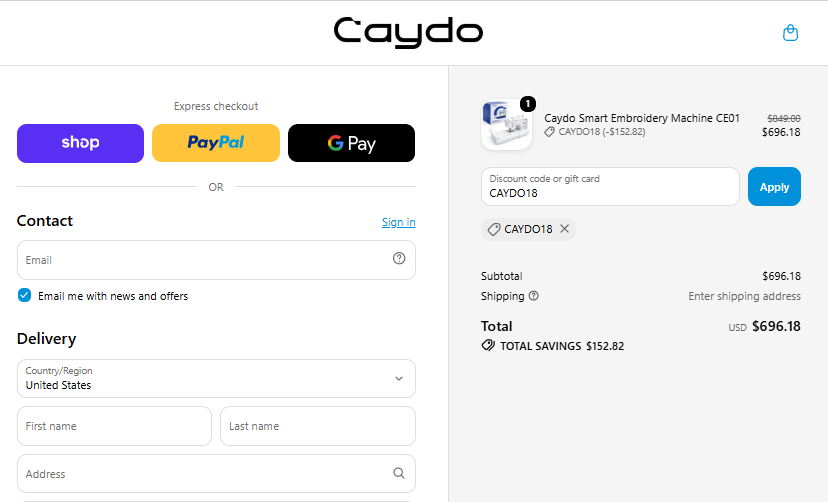Click the Subtotal amount $696.18
This screenshot has width=828, height=502.
point(782,276)
